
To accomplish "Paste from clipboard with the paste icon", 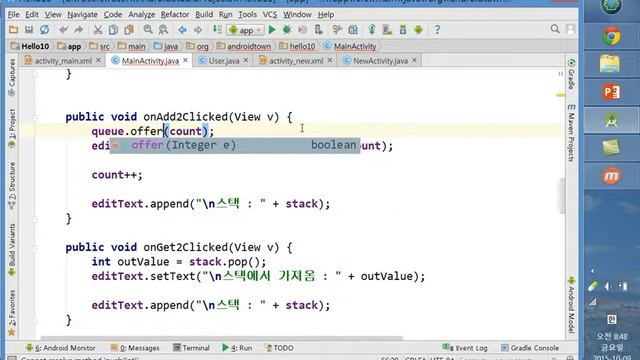I will (129, 30).
